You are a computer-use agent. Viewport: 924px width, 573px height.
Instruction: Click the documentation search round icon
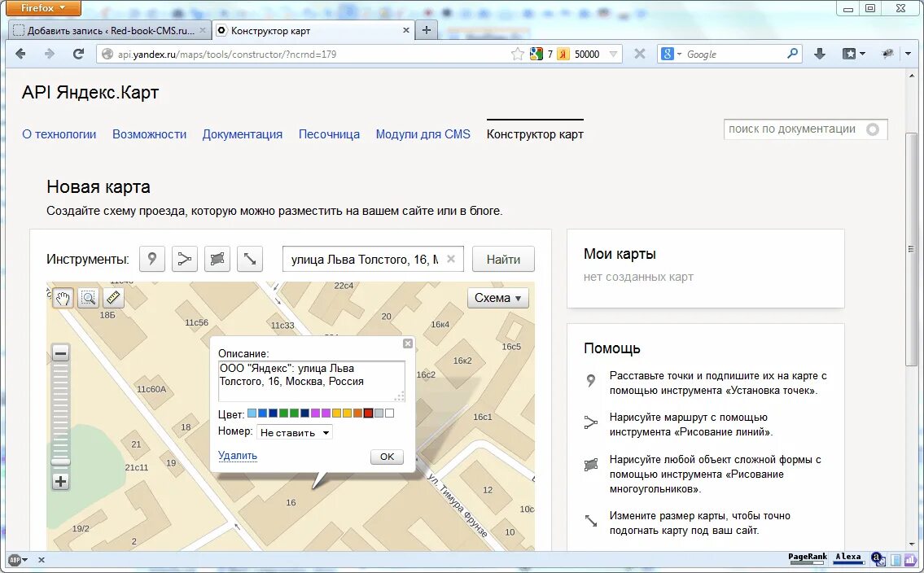[873, 129]
